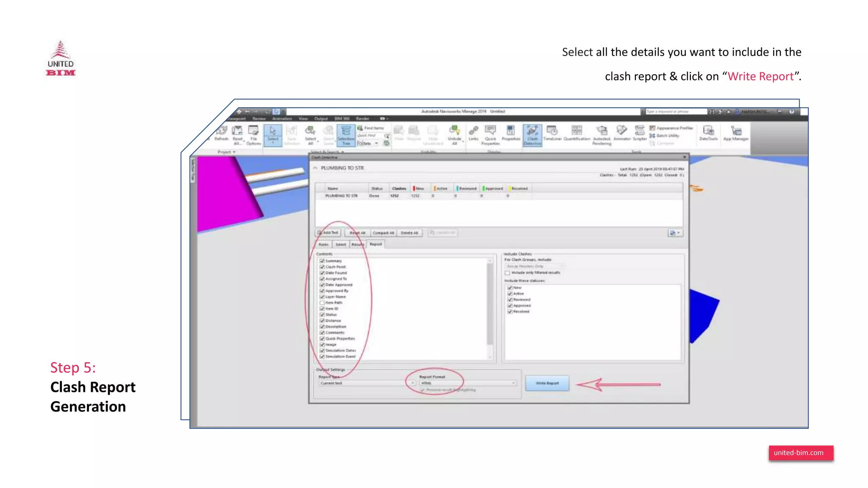Check Include only filtered results
868x488 pixels.
(507, 273)
